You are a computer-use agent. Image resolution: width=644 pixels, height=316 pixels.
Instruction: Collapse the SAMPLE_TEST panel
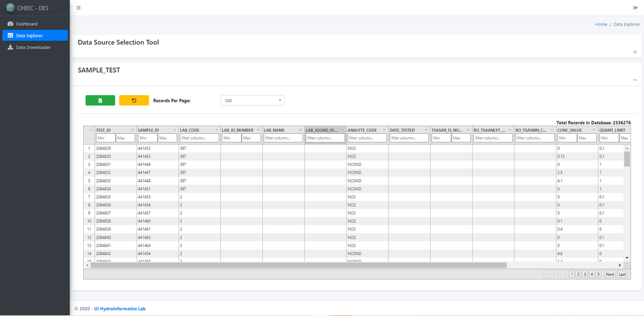pyautogui.click(x=635, y=80)
